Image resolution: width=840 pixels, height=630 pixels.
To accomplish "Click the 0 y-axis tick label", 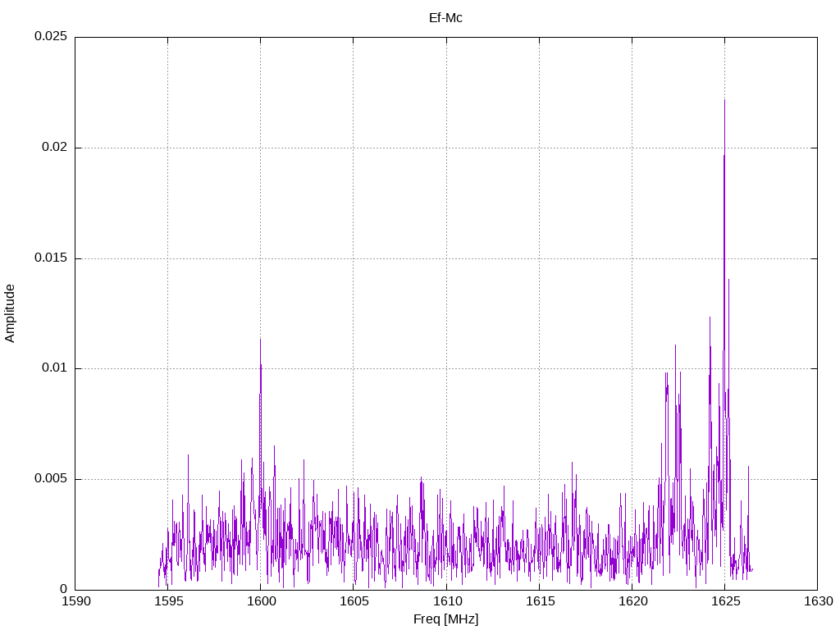I will [x=64, y=589].
